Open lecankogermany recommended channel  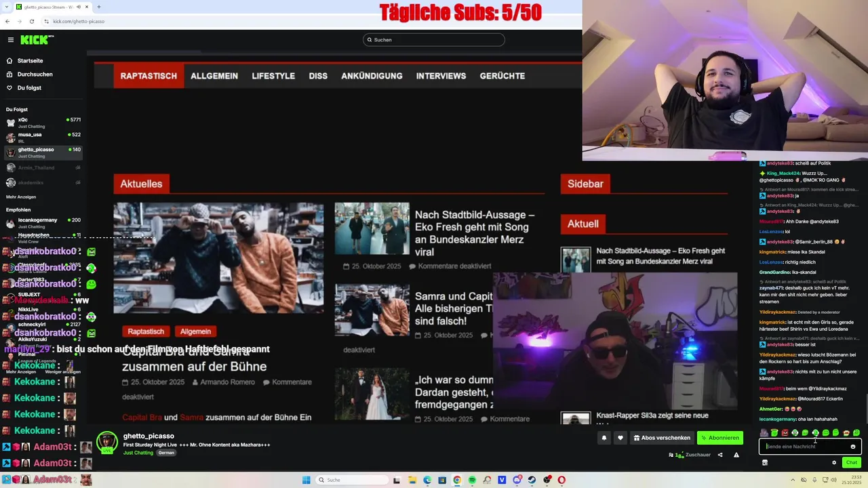point(42,223)
